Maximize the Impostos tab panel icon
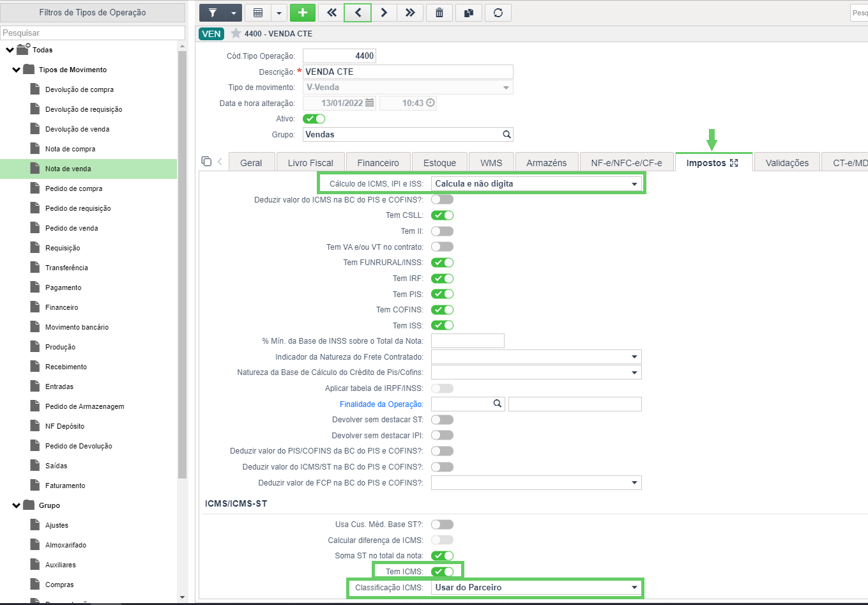 [734, 163]
